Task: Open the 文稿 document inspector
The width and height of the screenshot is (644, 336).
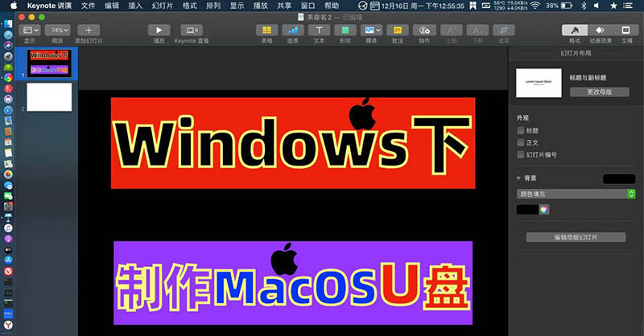Action: click(625, 30)
